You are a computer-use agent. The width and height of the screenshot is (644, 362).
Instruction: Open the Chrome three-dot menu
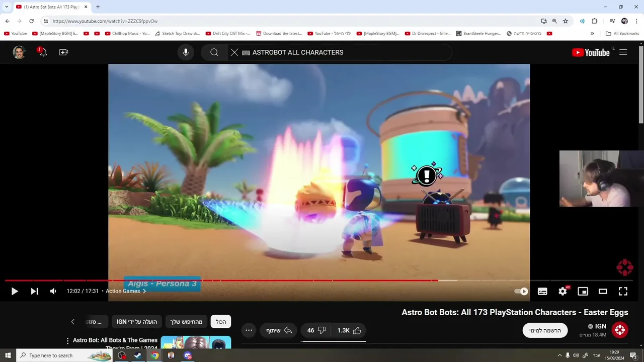[636, 21]
